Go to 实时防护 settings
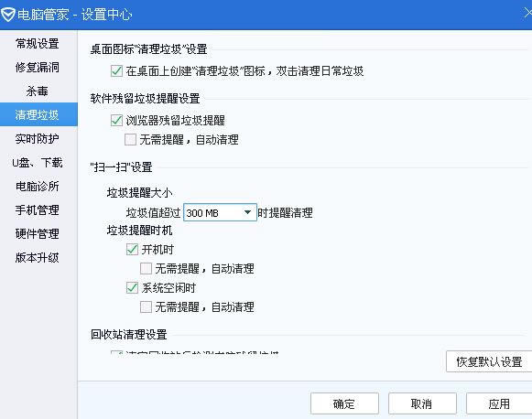 tap(38, 139)
